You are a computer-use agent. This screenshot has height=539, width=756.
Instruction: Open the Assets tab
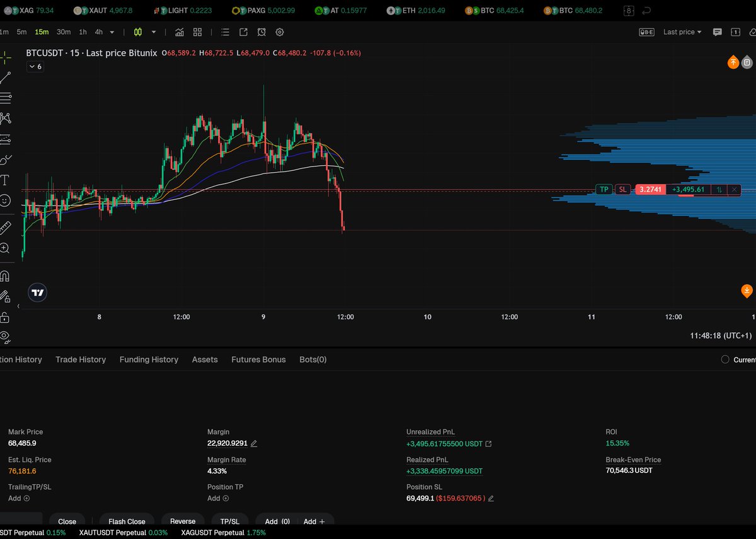point(205,359)
